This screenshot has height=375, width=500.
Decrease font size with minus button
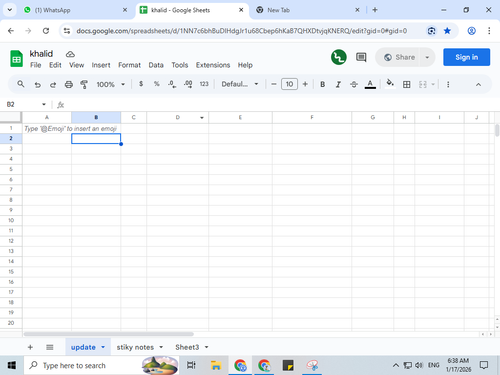click(x=274, y=84)
